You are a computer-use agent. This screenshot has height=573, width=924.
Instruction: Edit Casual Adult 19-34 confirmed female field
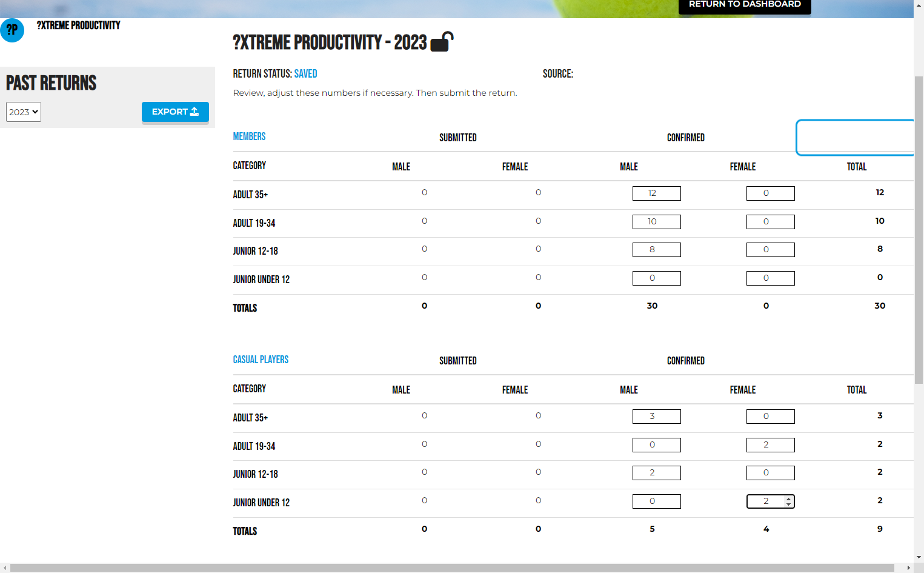click(x=771, y=445)
